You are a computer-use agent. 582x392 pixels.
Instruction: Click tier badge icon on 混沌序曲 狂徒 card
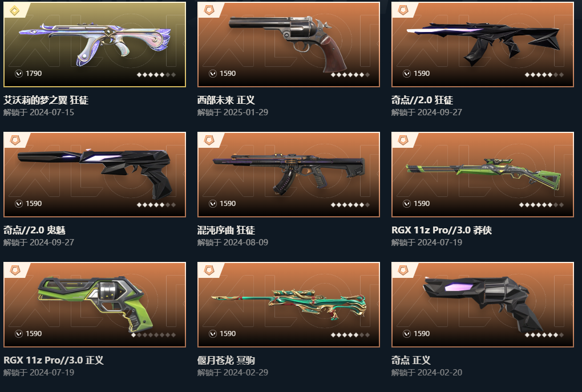[x=209, y=140]
